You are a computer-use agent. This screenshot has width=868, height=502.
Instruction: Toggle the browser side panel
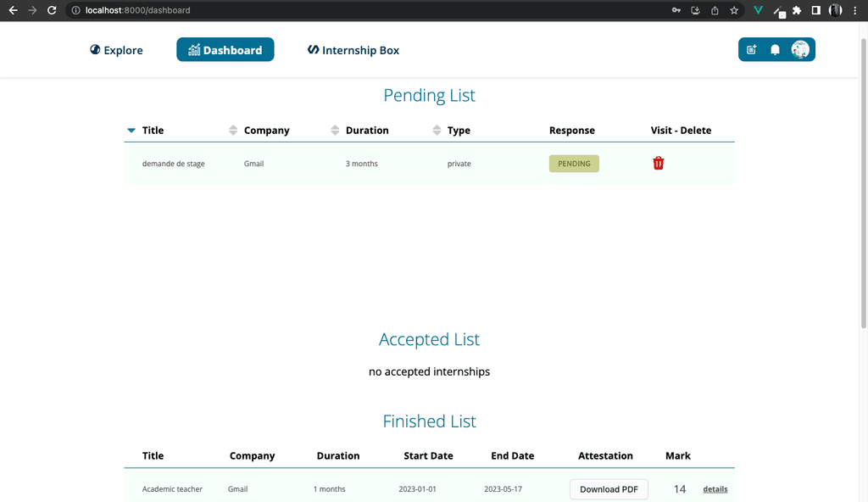coord(816,10)
